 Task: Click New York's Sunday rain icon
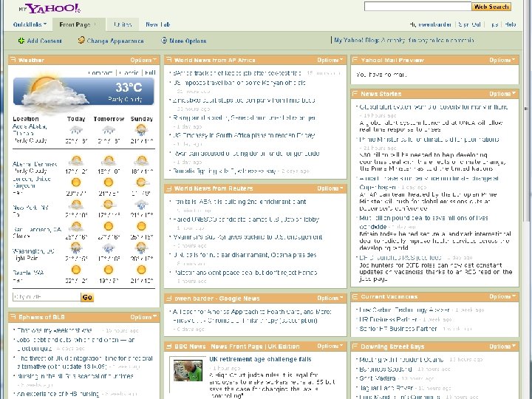141,205
